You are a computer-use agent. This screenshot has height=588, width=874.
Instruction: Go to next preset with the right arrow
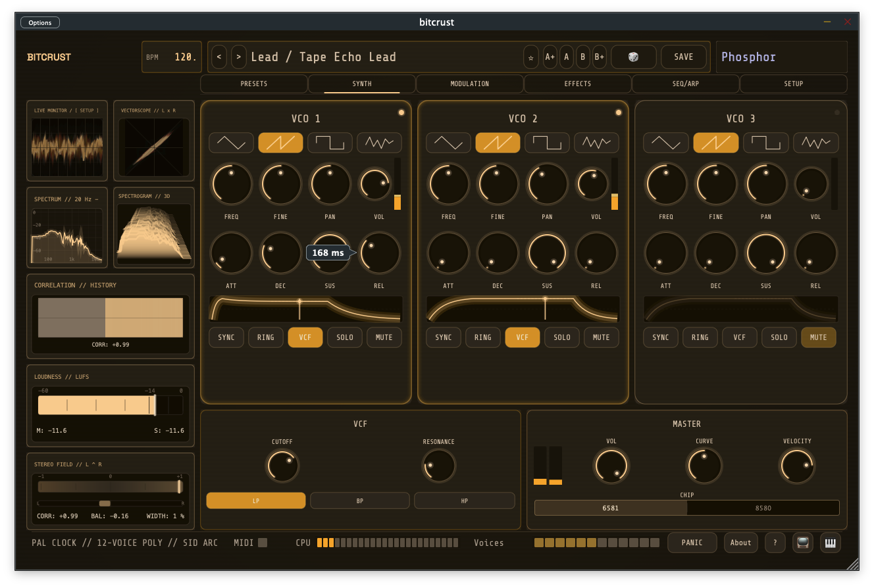coord(238,57)
